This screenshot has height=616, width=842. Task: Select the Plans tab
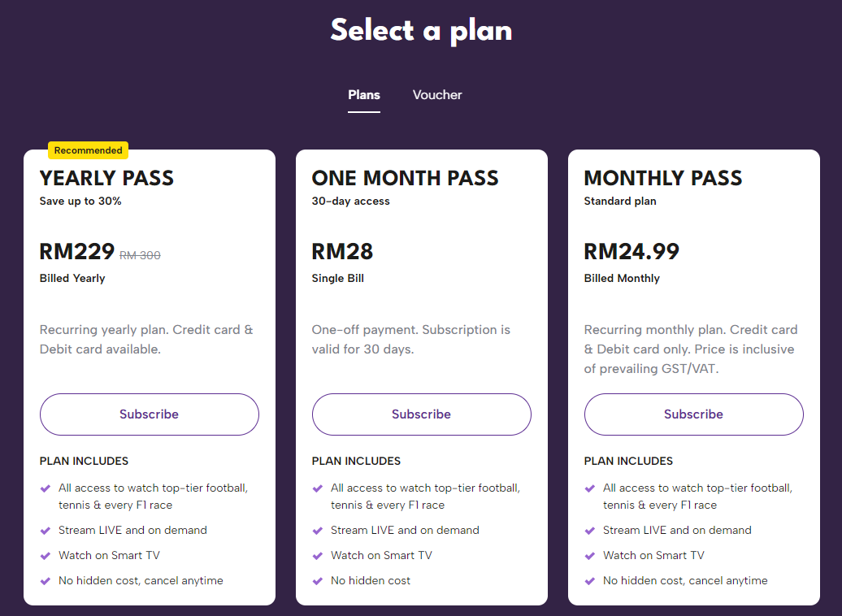(x=364, y=95)
